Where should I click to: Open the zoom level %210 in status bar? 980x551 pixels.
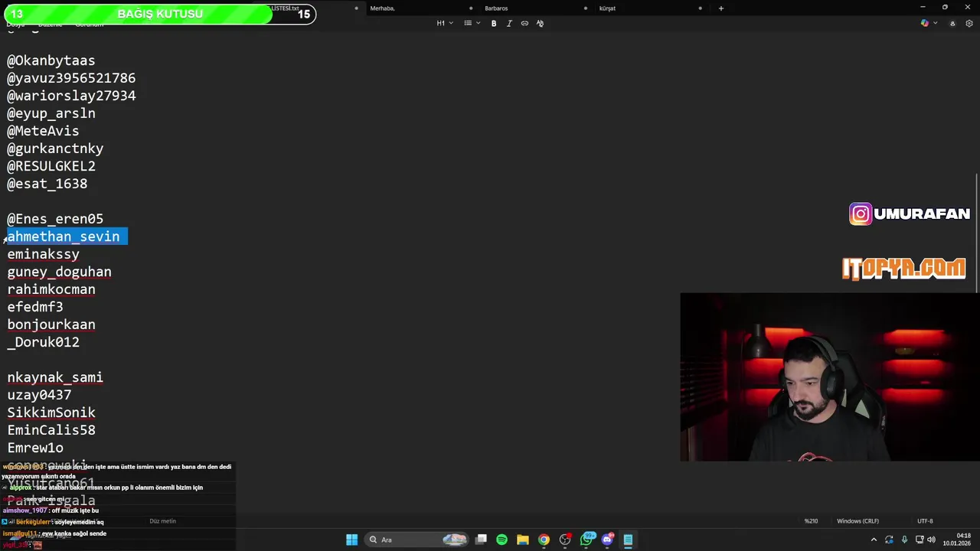point(811,521)
